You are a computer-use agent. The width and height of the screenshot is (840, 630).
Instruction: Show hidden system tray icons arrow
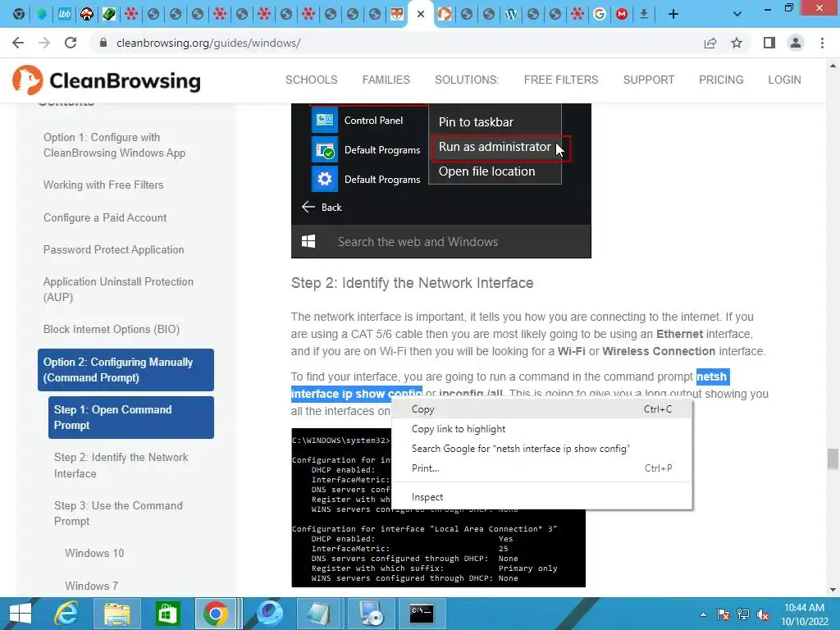703,614
